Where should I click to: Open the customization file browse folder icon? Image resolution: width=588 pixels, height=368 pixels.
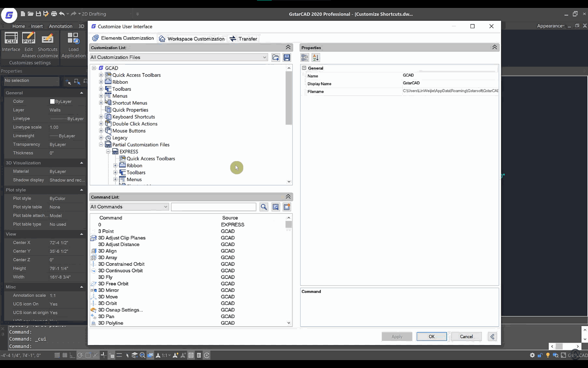(x=275, y=57)
